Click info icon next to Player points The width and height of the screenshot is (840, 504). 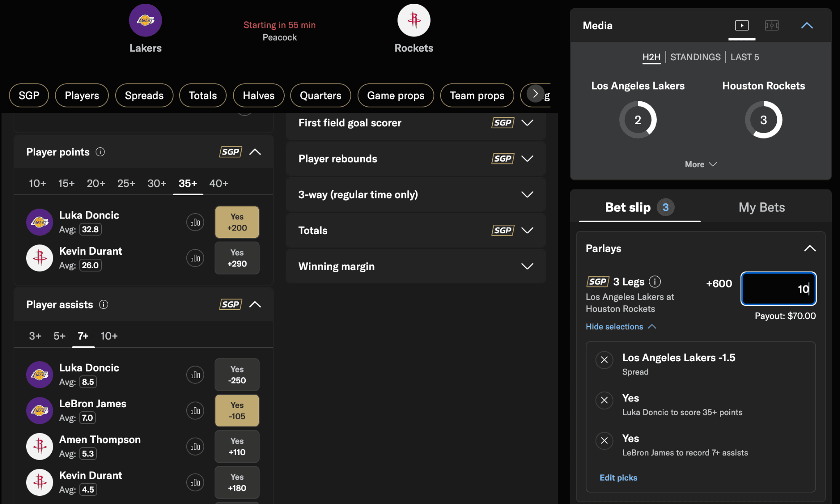(x=100, y=152)
